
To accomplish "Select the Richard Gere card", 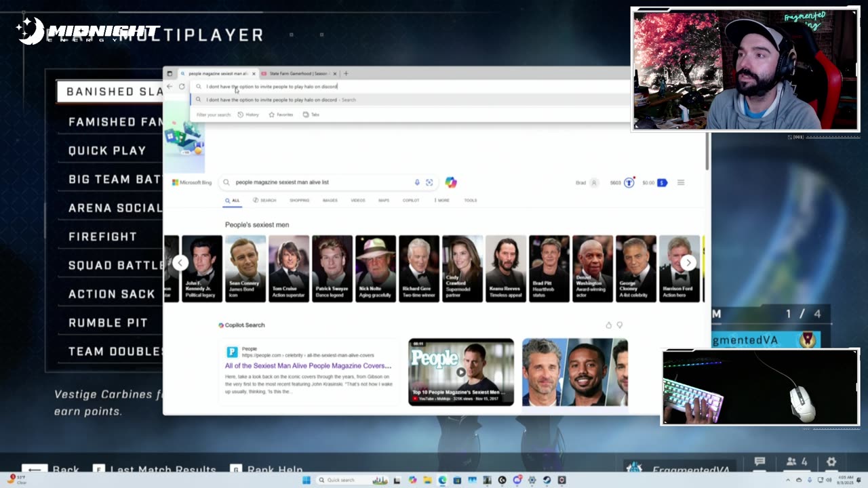I will pos(419,268).
